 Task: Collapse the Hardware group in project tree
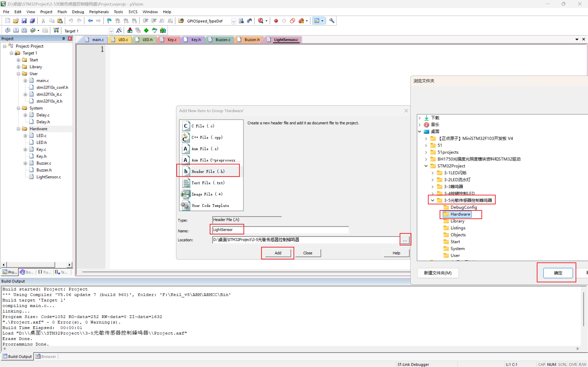point(18,129)
